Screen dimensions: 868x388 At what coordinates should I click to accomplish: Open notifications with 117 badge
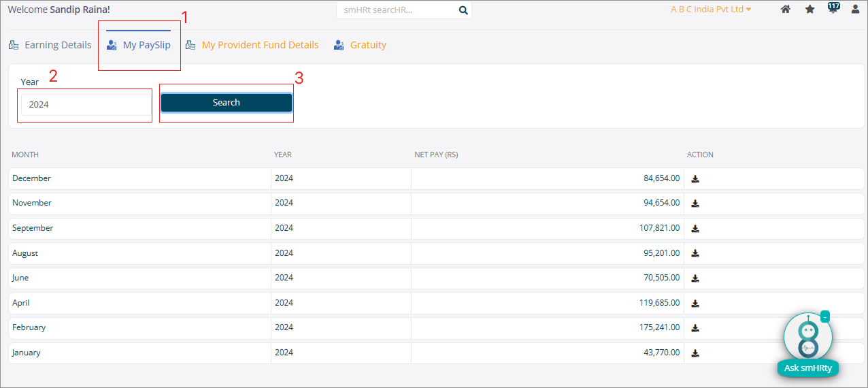833,9
